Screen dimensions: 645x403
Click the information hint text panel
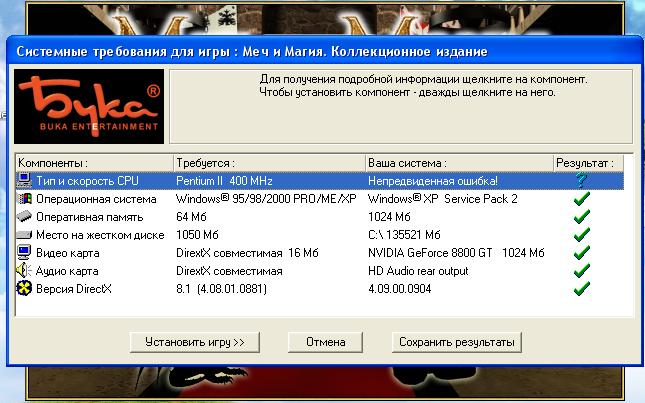point(401,107)
